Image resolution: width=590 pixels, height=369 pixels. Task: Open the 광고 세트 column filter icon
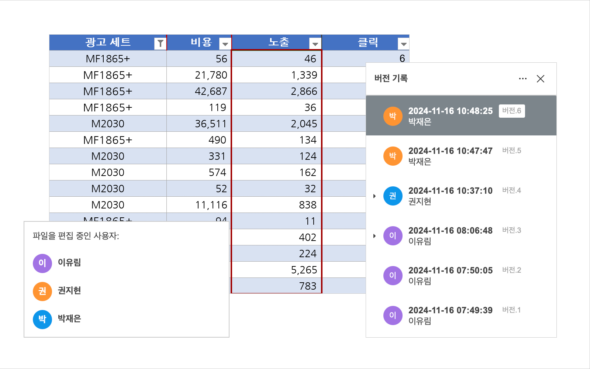tap(160, 44)
